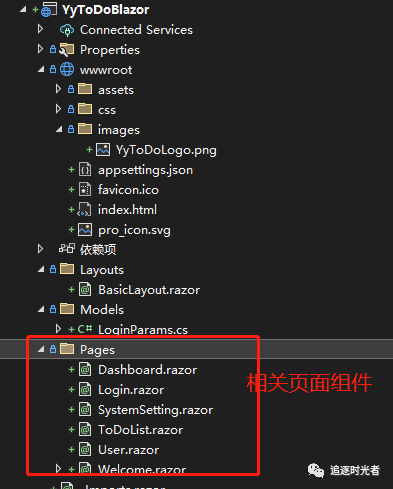Expand the css folder
The height and width of the screenshot is (489, 393).
point(58,109)
